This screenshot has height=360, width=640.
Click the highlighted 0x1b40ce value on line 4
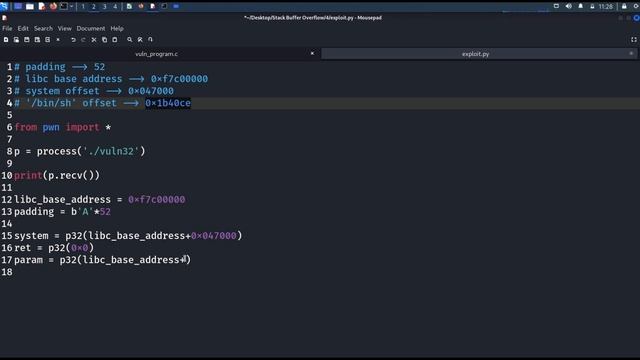(x=168, y=103)
